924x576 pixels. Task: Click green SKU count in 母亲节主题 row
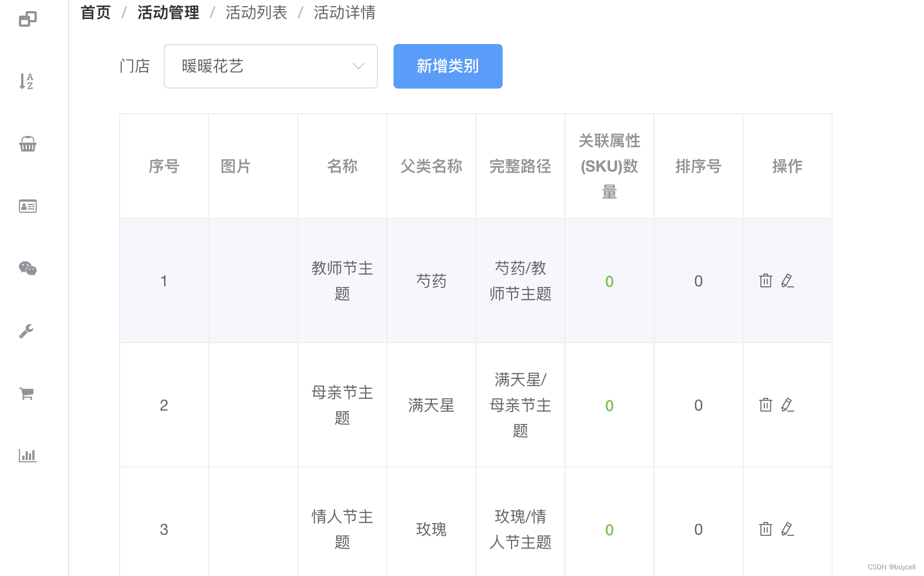610,406
